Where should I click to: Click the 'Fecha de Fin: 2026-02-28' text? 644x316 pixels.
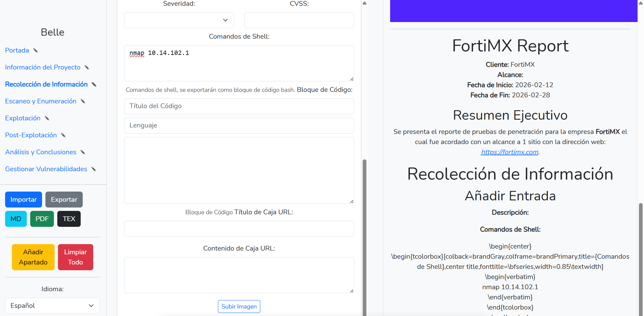pos(510,95)
